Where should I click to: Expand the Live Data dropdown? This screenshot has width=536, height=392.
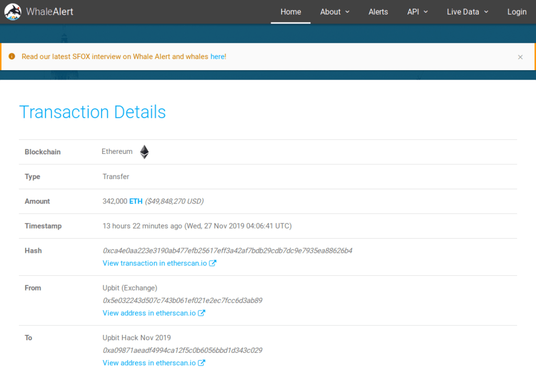pyautogui.click(x=467, y=12)
